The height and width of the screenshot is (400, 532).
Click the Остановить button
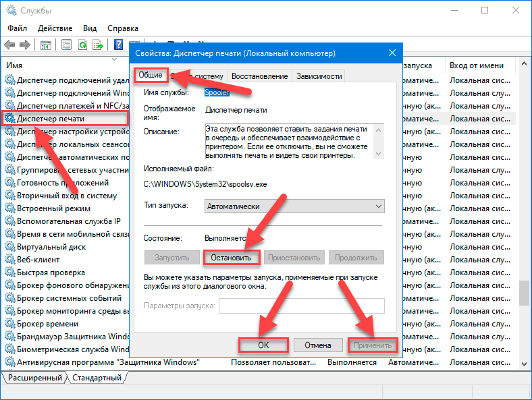tap(231, 258)
